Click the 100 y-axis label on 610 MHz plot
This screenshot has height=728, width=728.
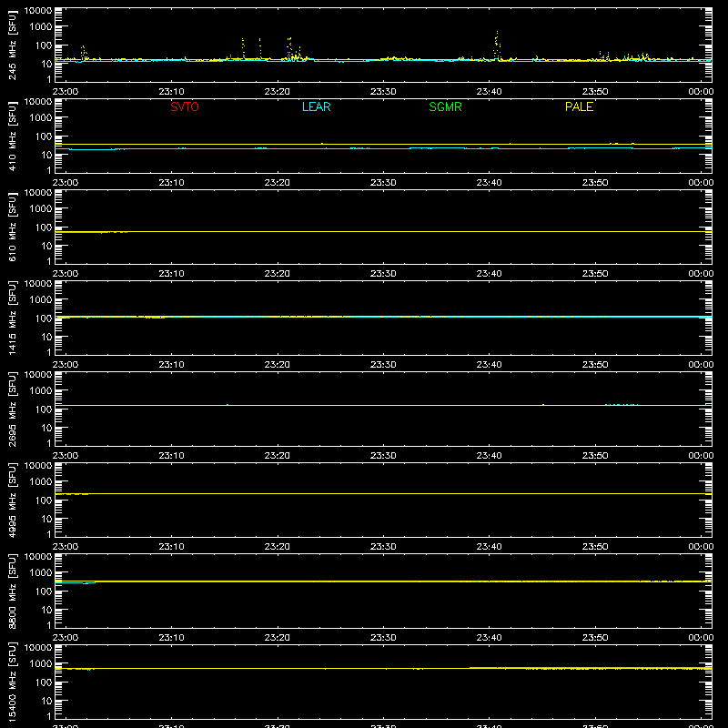44,227
